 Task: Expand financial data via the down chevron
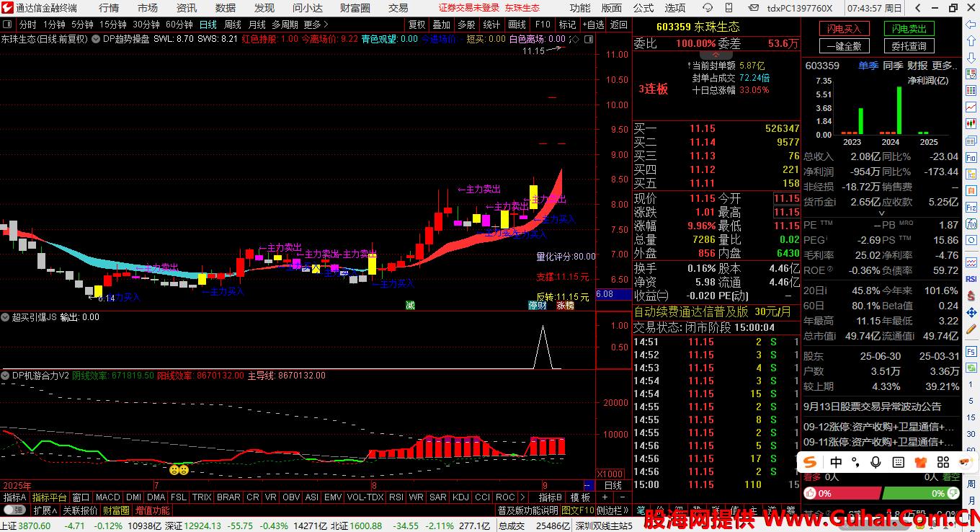coord(882,213)
